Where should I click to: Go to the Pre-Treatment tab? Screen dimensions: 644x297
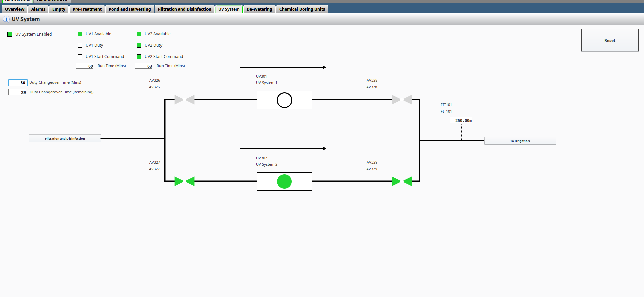(87, 9)
